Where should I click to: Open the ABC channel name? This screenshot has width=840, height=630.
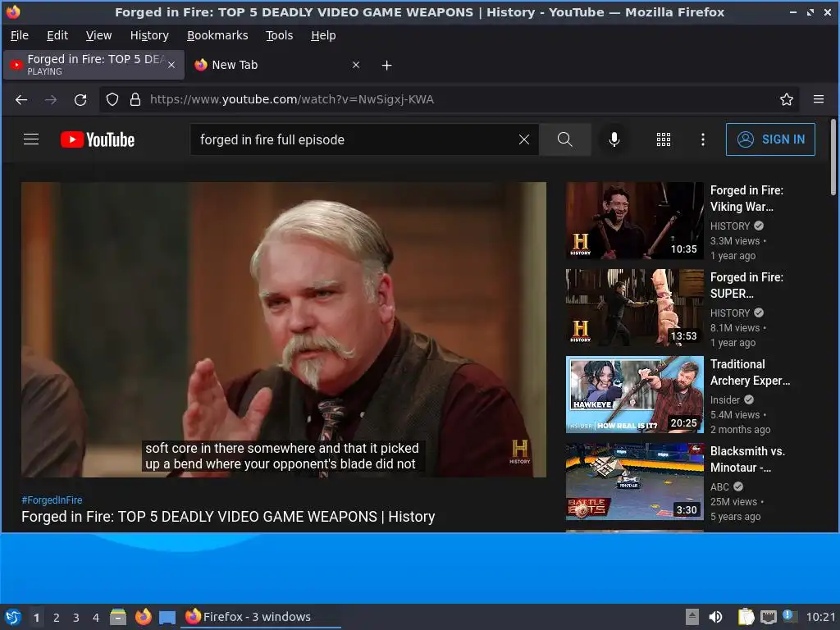[719, 486]
